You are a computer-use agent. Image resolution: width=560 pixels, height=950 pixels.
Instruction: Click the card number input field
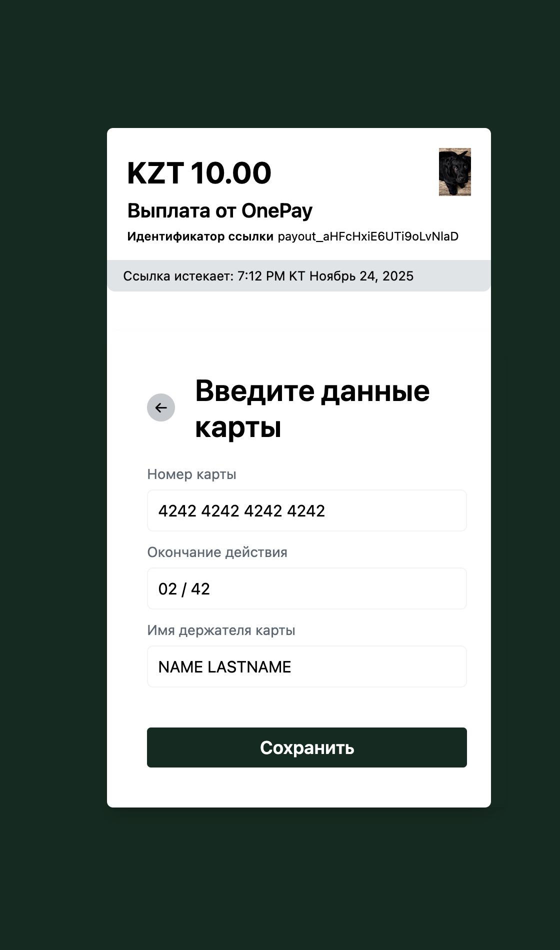coord(306,510)
